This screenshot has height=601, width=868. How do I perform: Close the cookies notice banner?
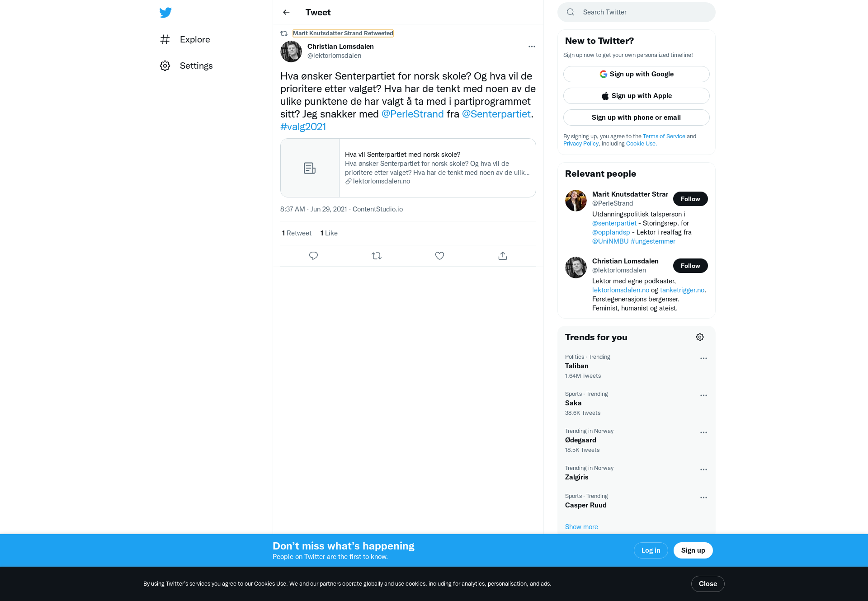tap(708, 584)
